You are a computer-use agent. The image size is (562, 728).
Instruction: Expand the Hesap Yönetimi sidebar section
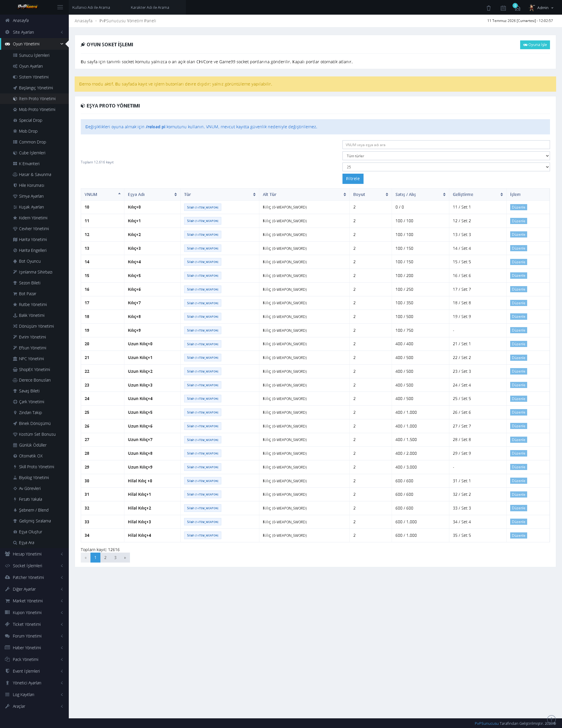pos(34,554)
